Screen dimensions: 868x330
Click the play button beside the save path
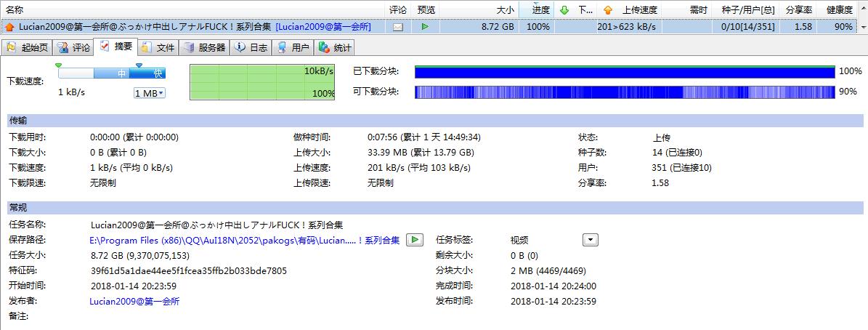coord(414,240)
